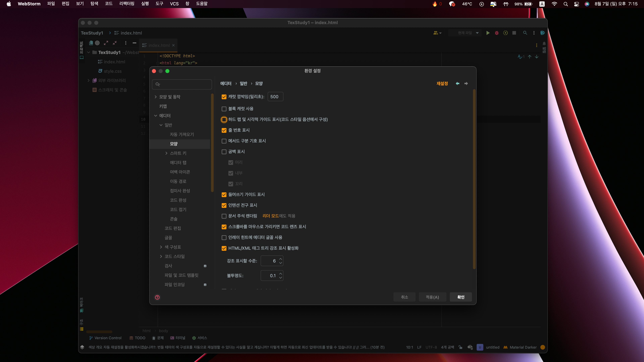
Task: Expand the 코드 스타일 settings node
Action: pyautogui.click(x=161, y=256)
